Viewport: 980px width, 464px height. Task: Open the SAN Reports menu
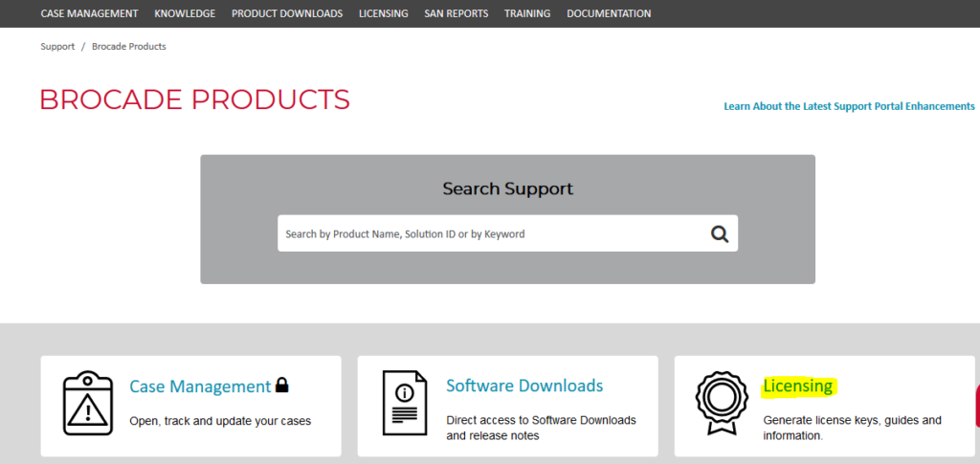tap(457, 13)
